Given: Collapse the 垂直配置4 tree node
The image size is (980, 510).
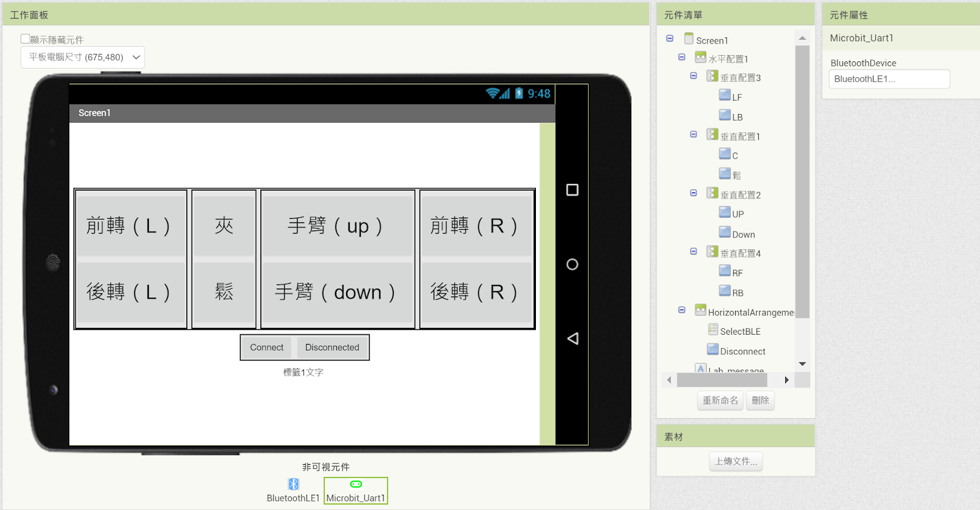Looking at the screenshot, I should click(x=693, y=251).
